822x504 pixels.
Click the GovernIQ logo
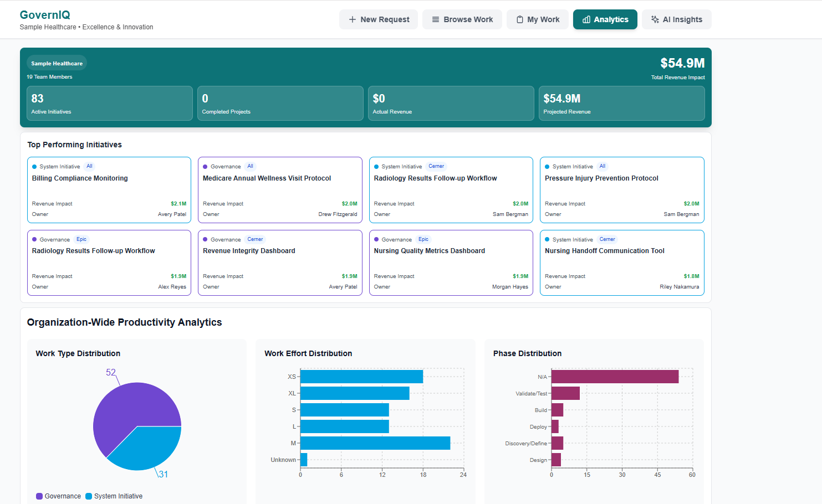tap(44, 15)
